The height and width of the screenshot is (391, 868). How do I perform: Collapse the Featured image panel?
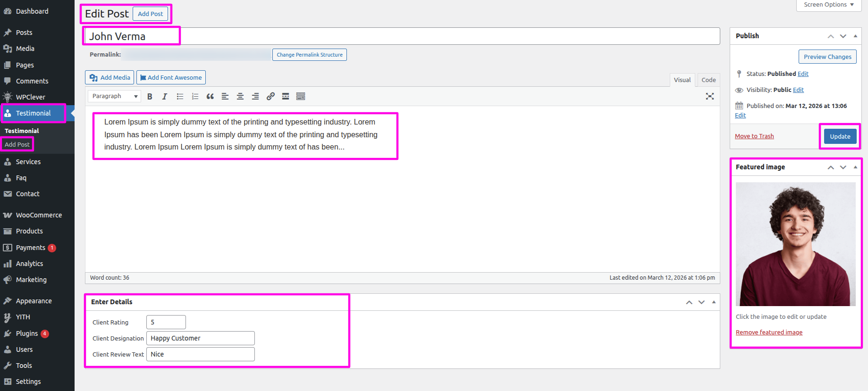pyautogui.click(x=855, y=167)
